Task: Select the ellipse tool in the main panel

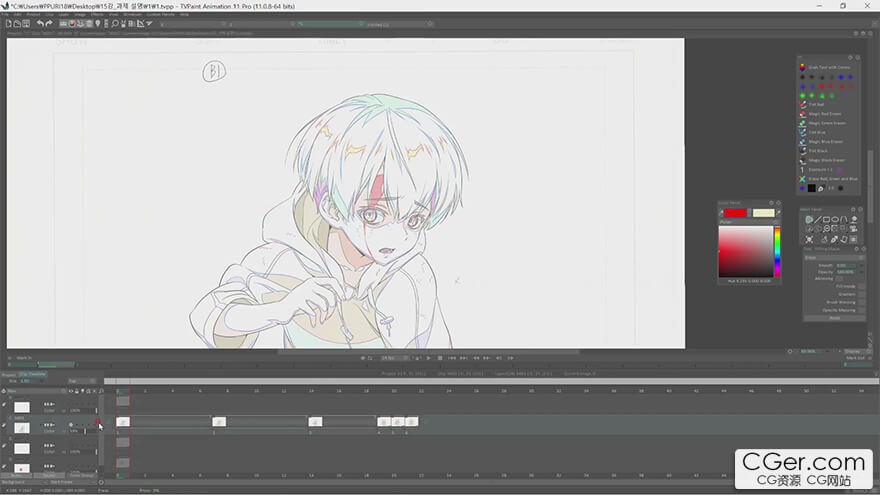Action: point(835,219)
